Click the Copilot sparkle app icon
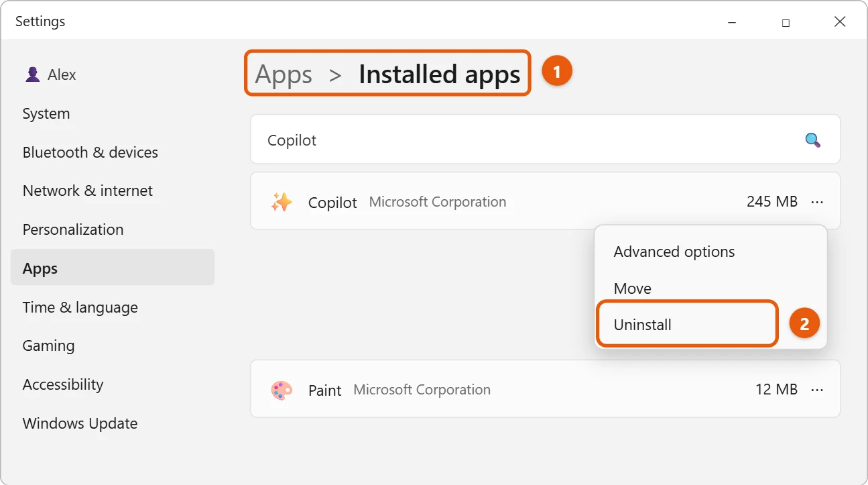 click(x=282, y=202)
